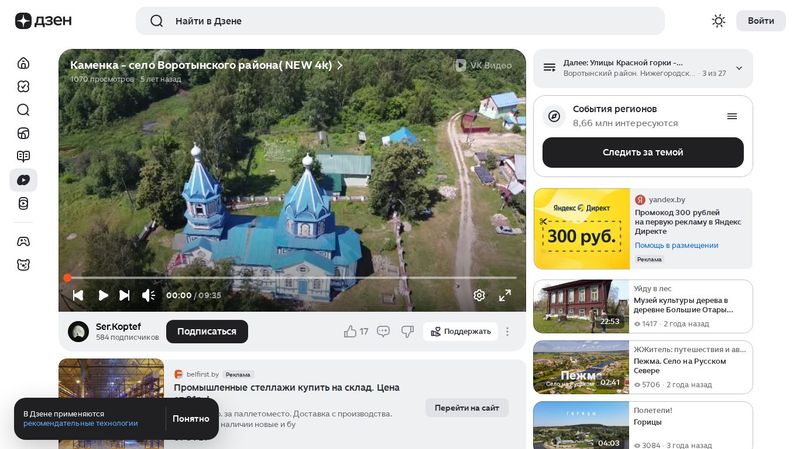Click the Подписаться button
Viewport: 800px width, 449px height.
pyautogui.click(x=207, y=331)
